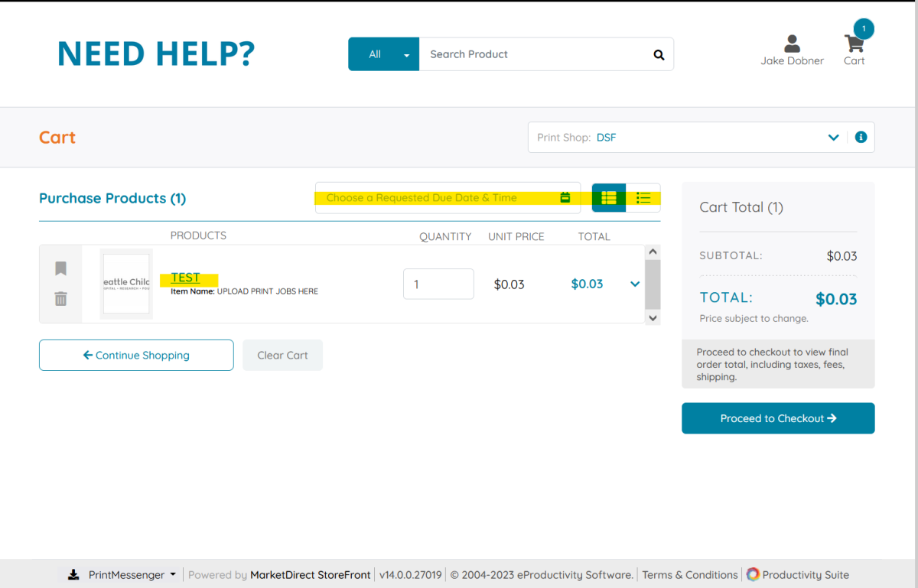
Task: Click the print shop info icon
Action: tap(861, 138)
